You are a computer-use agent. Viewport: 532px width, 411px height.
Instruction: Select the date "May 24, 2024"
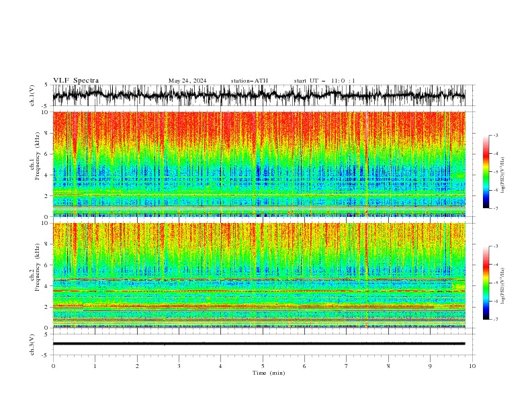click(187, 81)
